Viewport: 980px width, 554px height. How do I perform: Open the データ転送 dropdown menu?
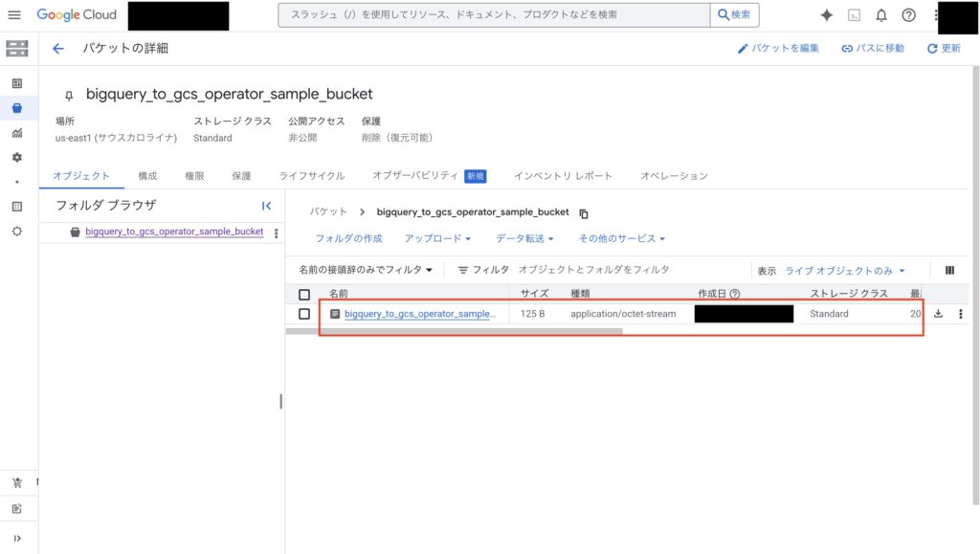524,238
